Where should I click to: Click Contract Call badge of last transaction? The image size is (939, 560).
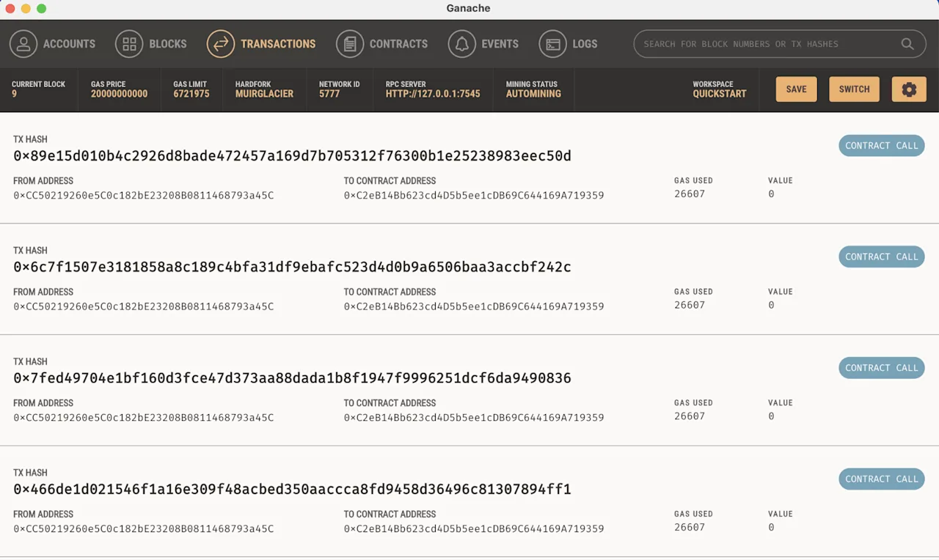click(881, 479)
